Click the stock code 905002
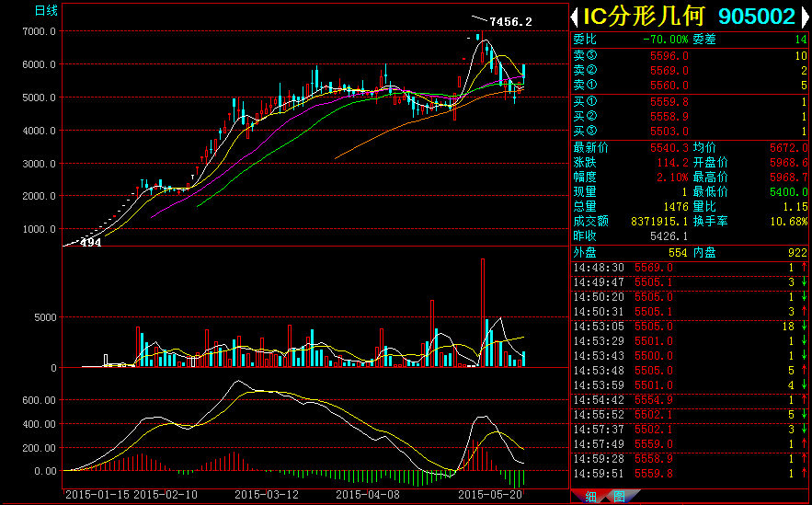 point(757,17)
